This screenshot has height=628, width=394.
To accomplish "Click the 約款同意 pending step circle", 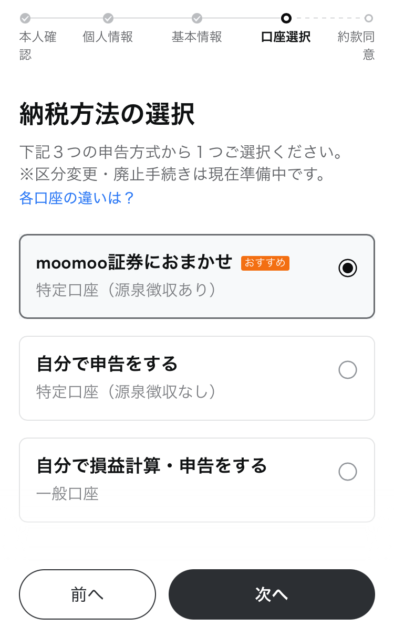I will (369, 18).
